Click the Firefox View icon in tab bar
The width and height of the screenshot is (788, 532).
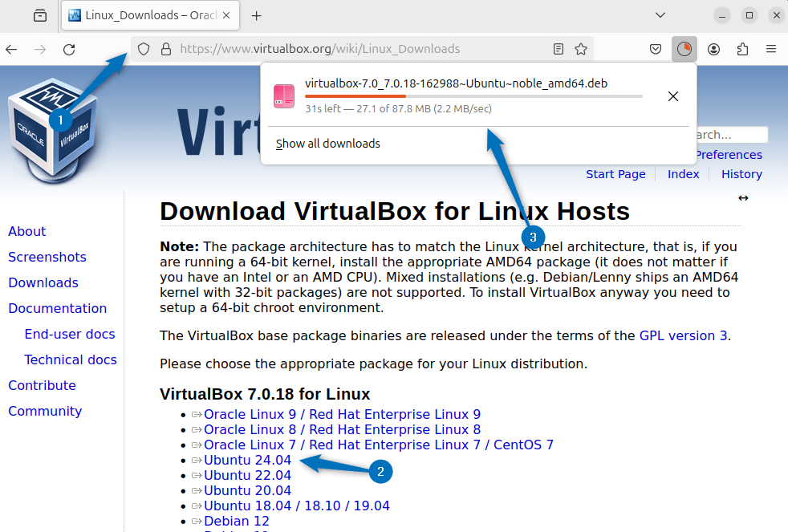pos(39,15)
